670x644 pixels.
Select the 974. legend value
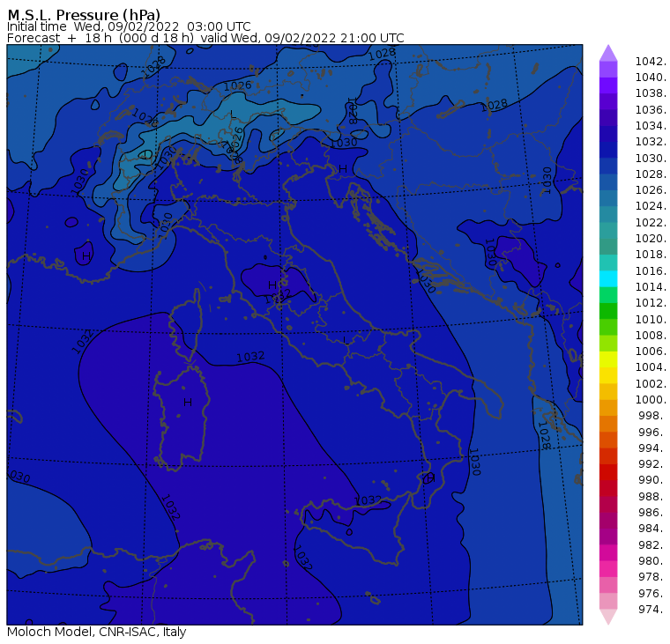pos(652,609)
